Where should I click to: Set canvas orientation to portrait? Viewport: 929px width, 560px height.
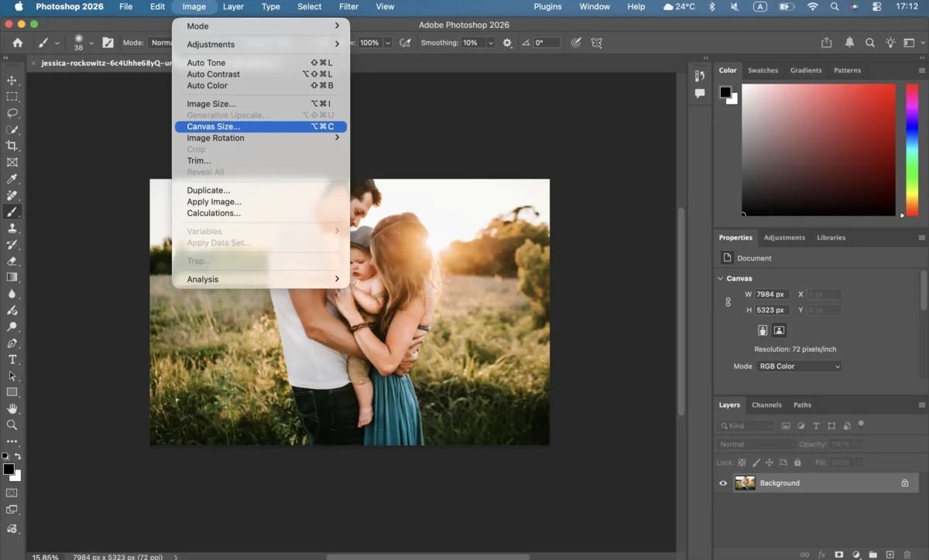click(763, 330)
